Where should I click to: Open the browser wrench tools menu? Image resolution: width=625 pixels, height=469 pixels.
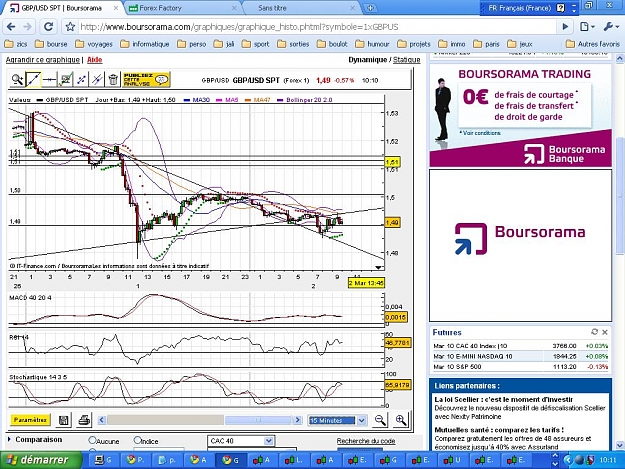click(x=610, y=27)
